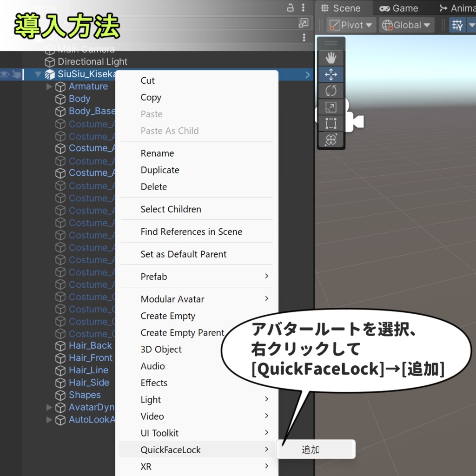Viewport: 476px width, 476px height.
Task: Select the Rect transform tool
Action: [331, 123]
